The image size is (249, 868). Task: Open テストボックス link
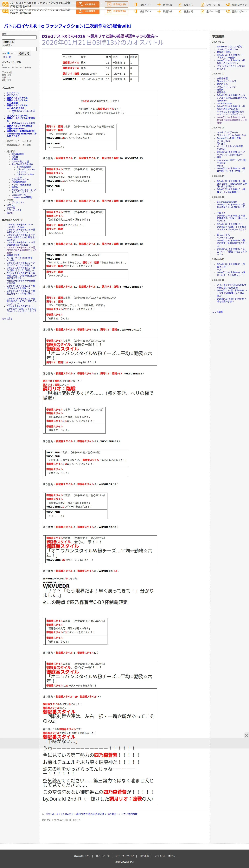[14, 210]
